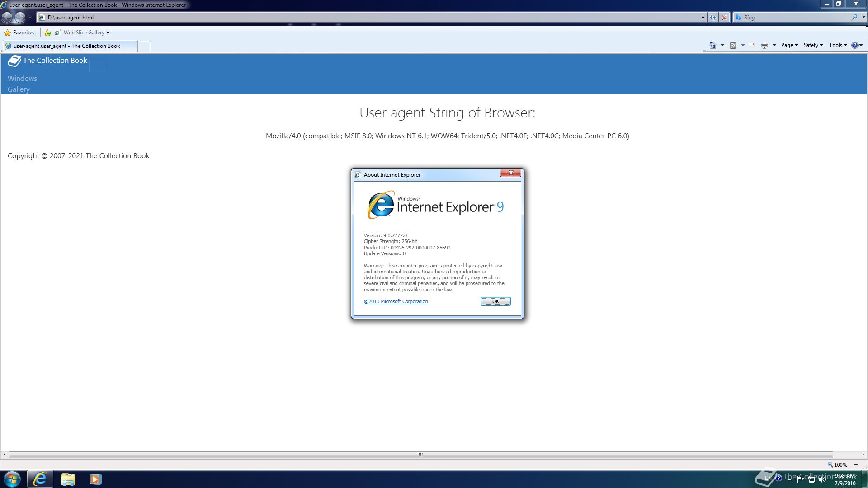
Task: Open the Tools menu
Action: pyautogui.click(x=838, y=45)
